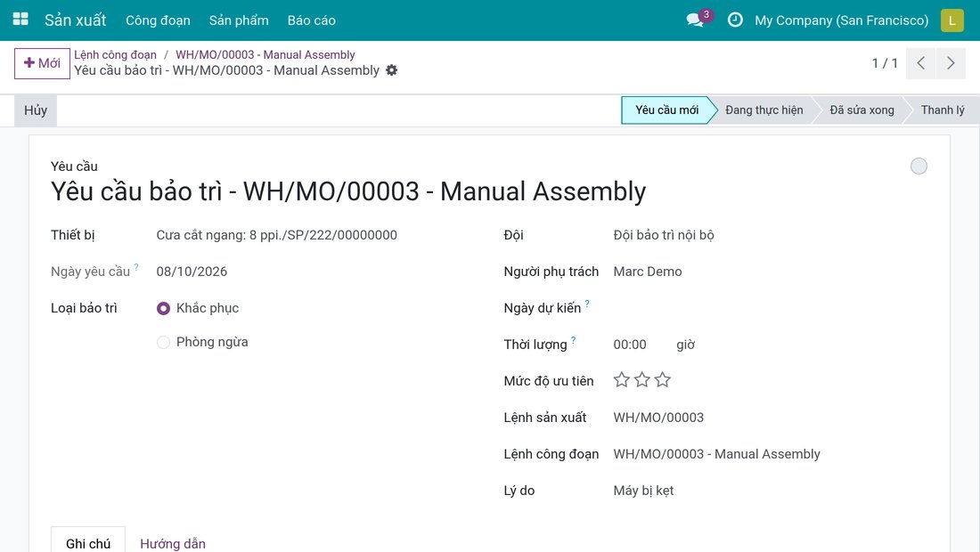The image size is (980, 552).
Task: Go to next record arrow
Action: click(951, 63)
